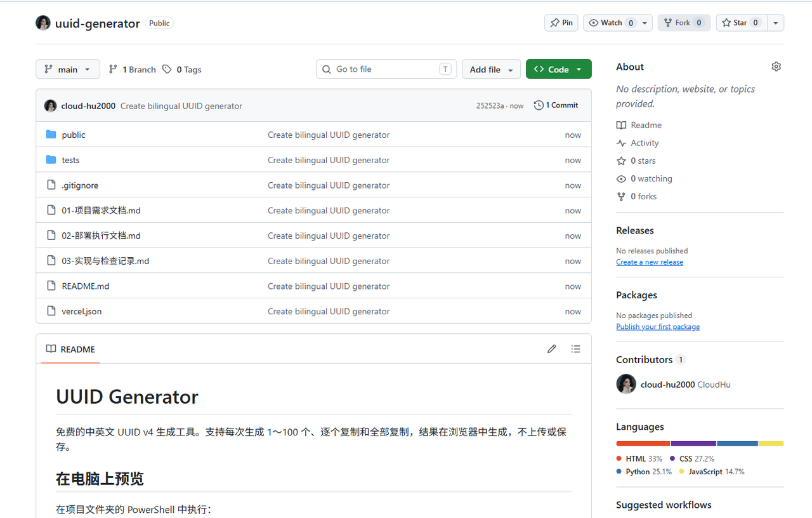Click Publish your first package link
Viewport: 812px width, 518px height.
(658, 327)
